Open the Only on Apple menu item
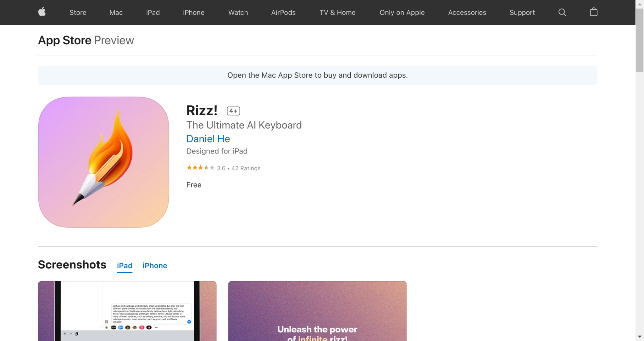This screenshot has width=644, height=341. [x=402, y=13]
